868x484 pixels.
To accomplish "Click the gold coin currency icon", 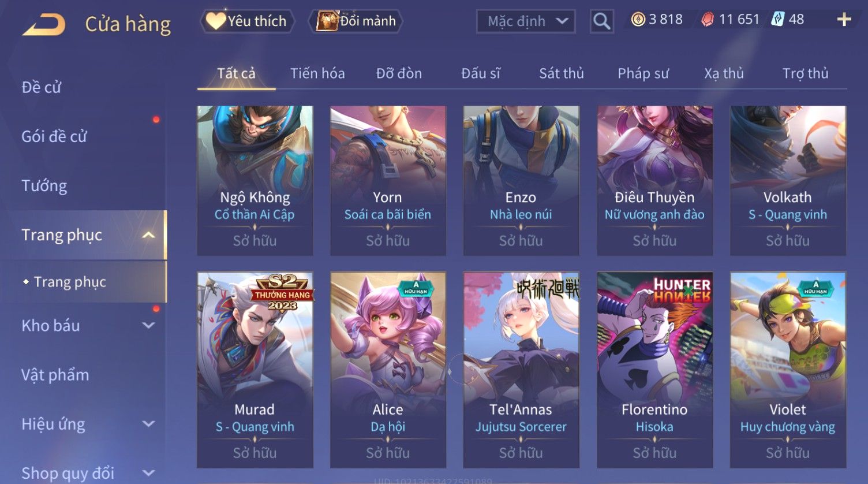I will pyautogui.click(x=638, y=20).
